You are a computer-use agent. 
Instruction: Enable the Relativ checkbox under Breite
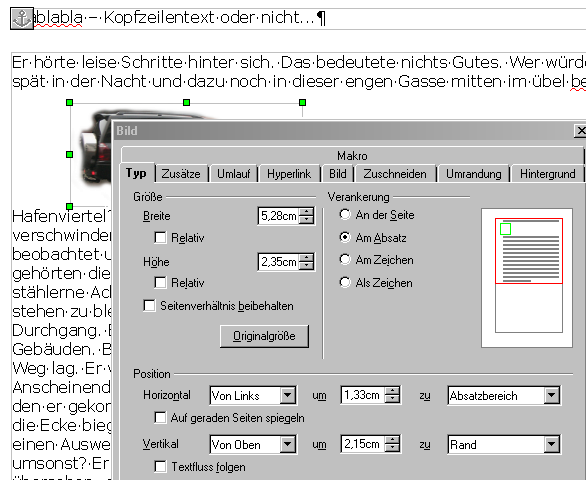pos(160,237)
